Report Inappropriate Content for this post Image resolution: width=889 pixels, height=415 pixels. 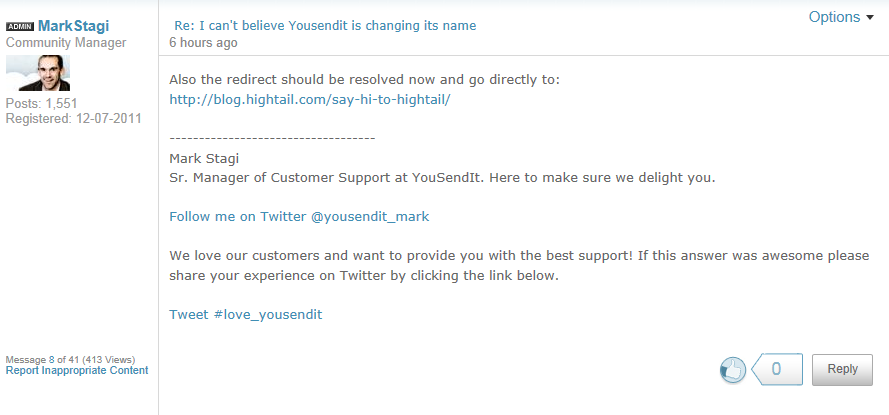77,370
